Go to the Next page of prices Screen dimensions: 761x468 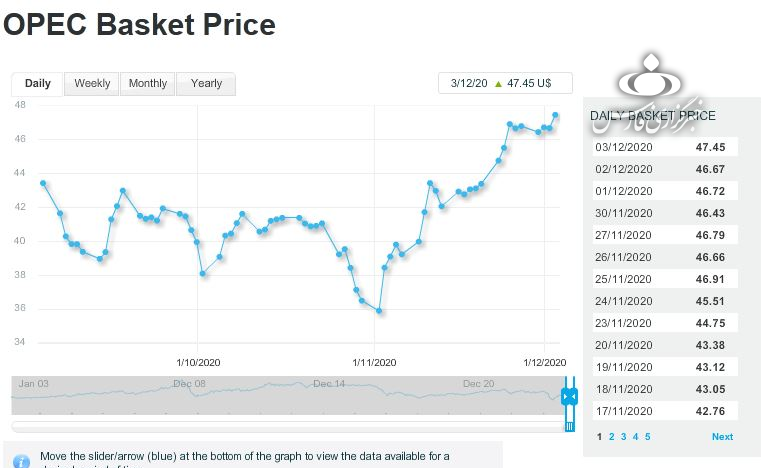click(x=722, y=437)
